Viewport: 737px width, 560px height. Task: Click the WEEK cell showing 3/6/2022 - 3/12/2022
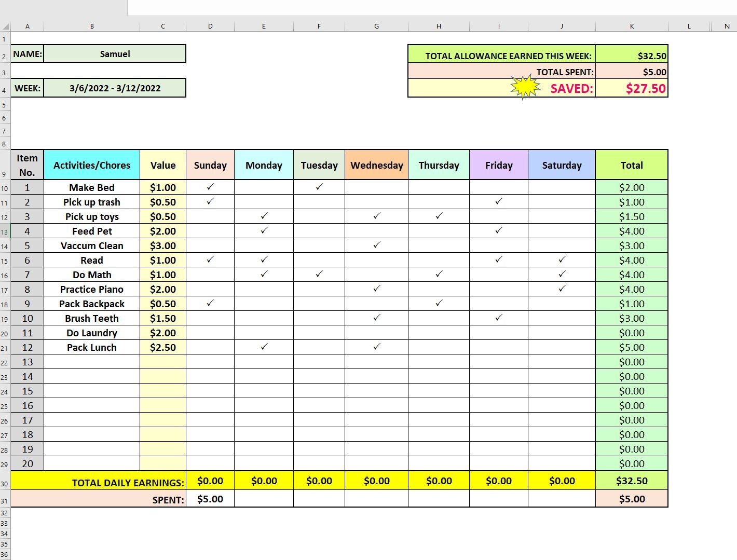tap(115, 88)
